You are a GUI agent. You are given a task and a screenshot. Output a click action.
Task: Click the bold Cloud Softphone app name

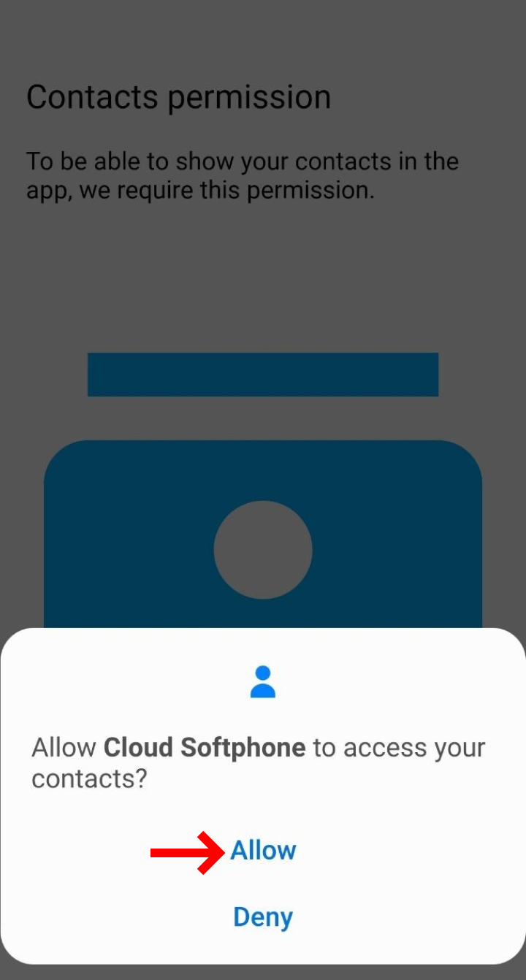[x=205, y=748]
